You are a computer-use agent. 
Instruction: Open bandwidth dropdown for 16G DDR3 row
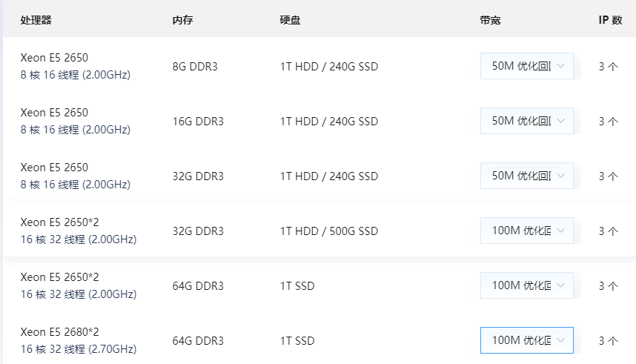pos(526,121)
